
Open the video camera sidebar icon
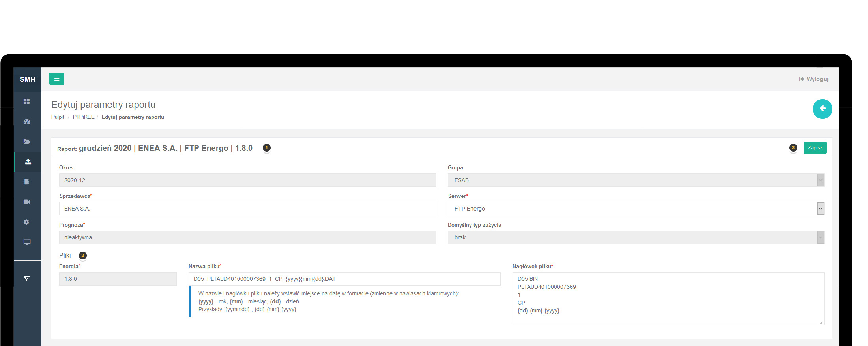[x=27, y=202]
